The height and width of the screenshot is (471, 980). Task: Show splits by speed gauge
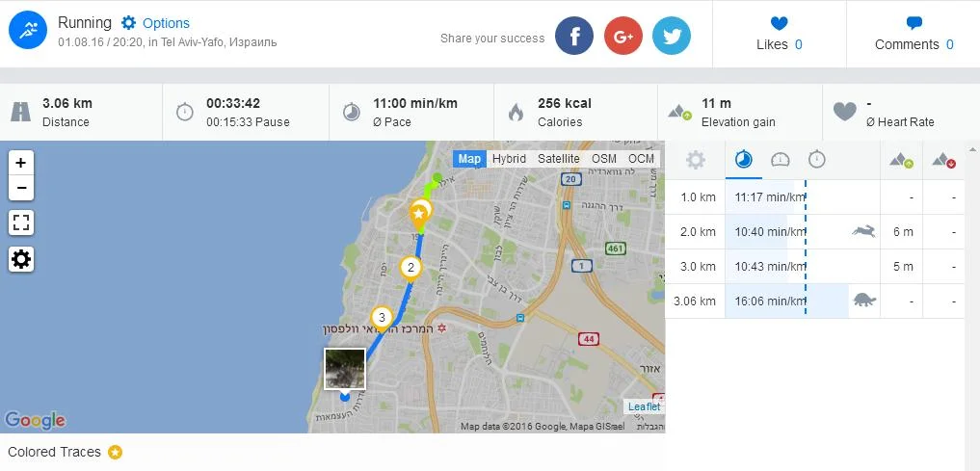(780, 161)
